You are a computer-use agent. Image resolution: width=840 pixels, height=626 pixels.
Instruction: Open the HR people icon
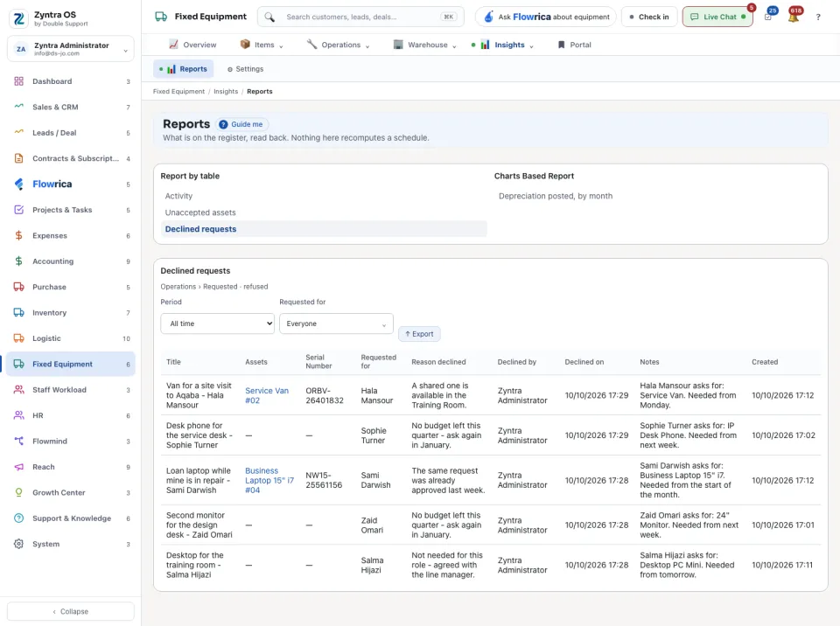coord(18,415)
